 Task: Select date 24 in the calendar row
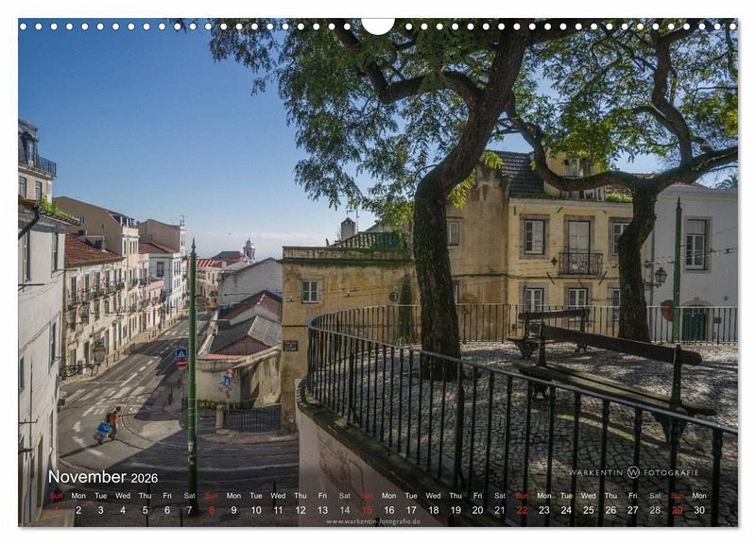tap(566, 510)
